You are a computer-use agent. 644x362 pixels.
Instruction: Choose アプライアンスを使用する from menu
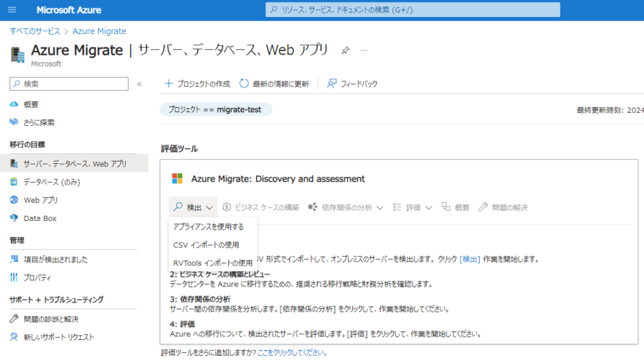tap(209, 227)
